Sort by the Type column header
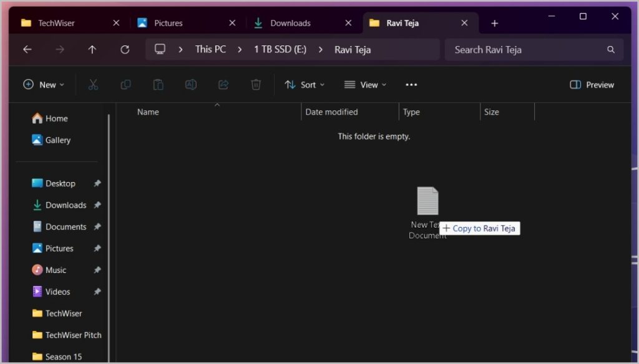This screenshot has width=639, height=364. (411, 112)
